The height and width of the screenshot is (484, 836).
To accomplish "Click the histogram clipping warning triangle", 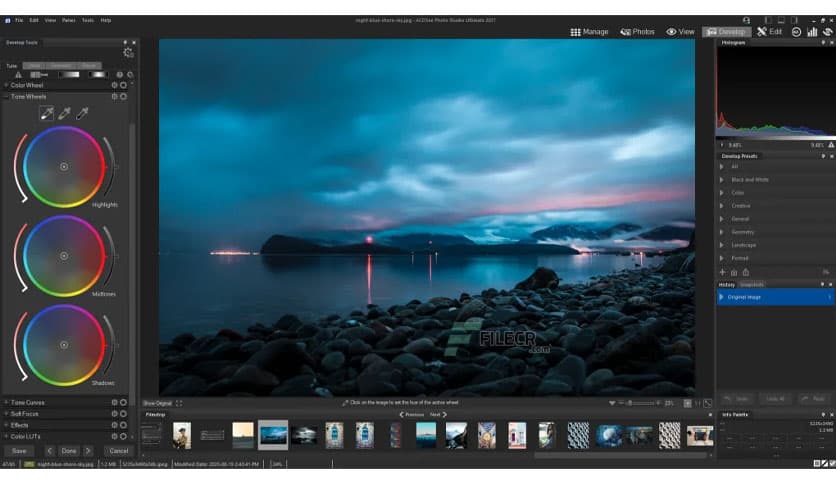I will (x=831, y=144).
